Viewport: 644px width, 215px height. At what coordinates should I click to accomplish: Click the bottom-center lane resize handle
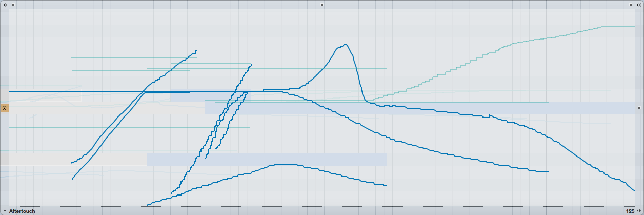point(322,211)
